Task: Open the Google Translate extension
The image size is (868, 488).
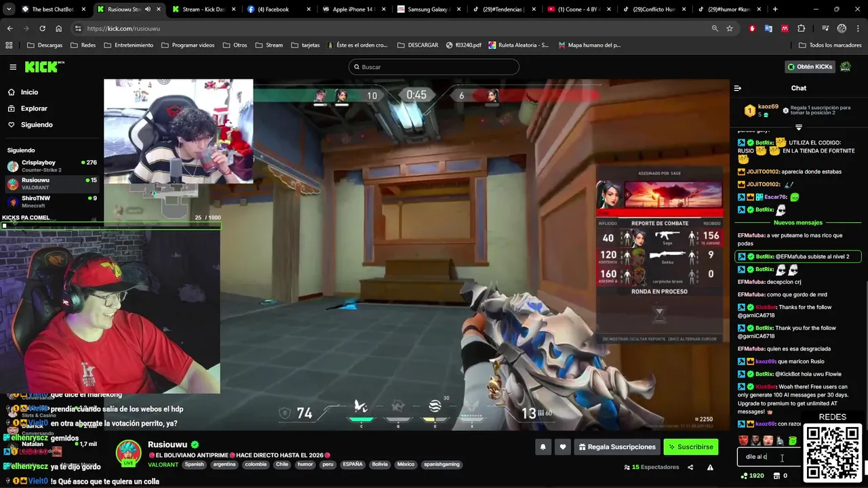Action: [x=768, y=28]
